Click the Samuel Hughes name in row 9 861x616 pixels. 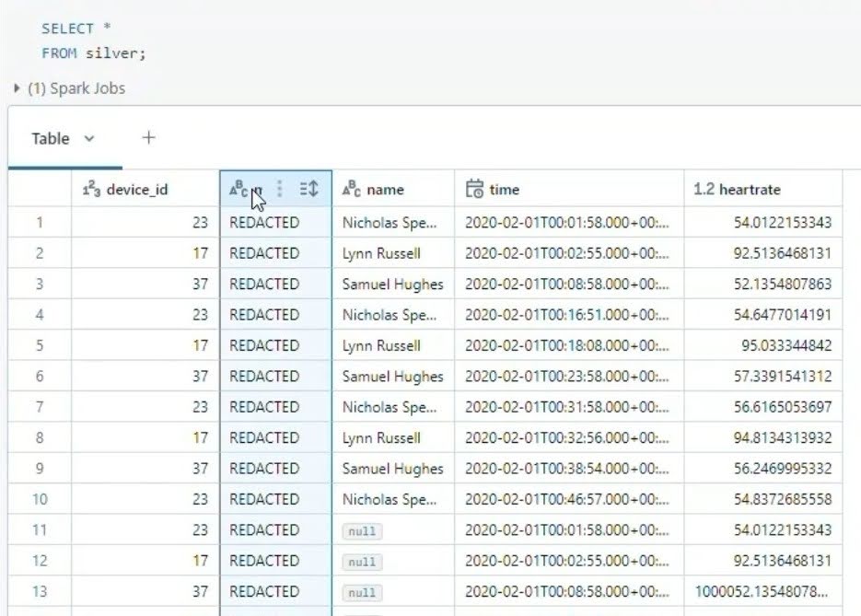click(x=392, y=469)
